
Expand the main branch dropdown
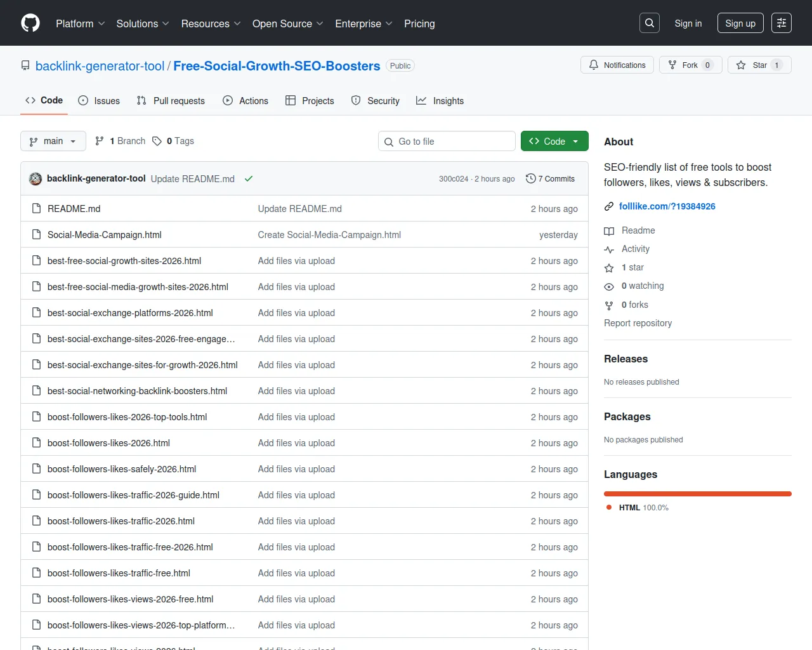(x=53, y=141)
